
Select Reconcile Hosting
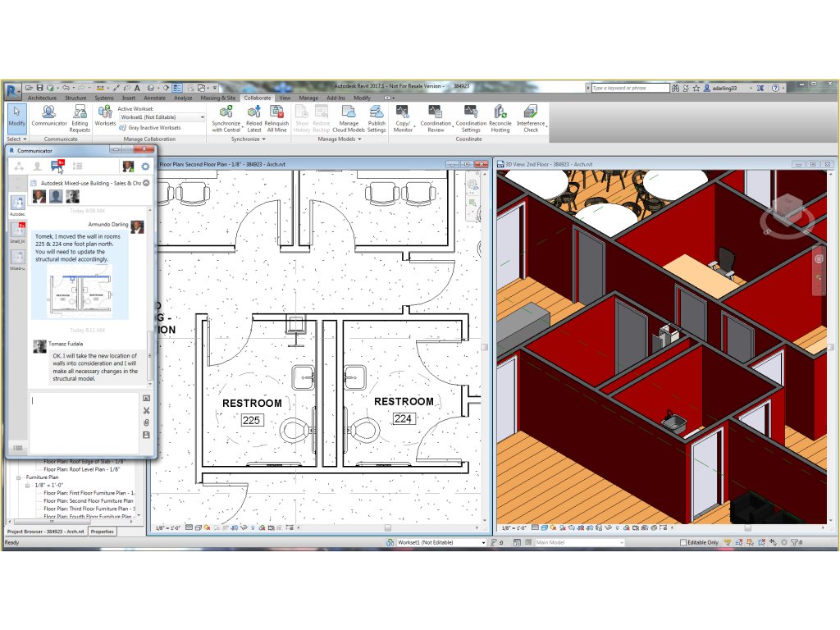500,118
